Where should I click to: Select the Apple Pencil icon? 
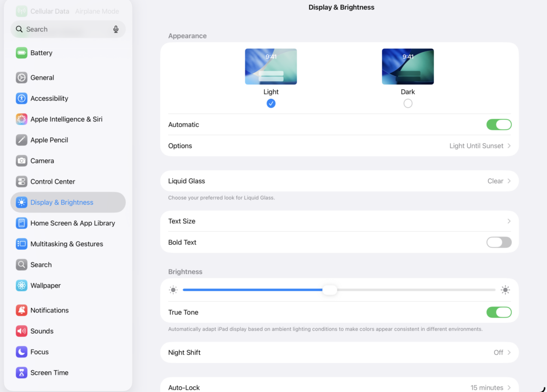[21, 140]
